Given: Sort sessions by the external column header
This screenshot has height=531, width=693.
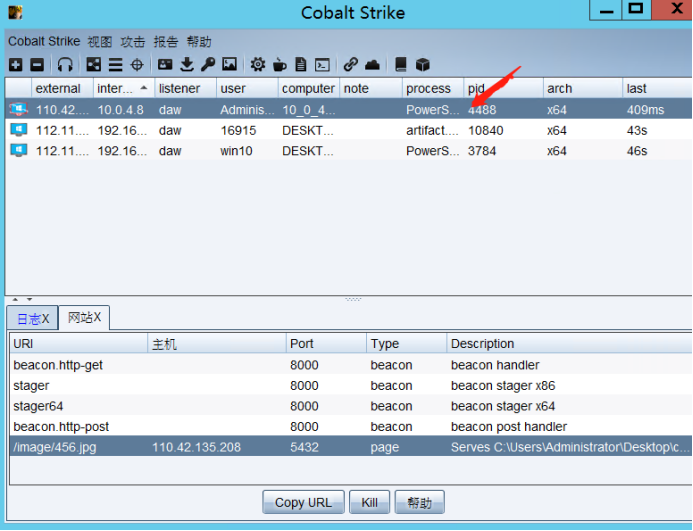Looking at the screenshot, I should coord(62,88).
